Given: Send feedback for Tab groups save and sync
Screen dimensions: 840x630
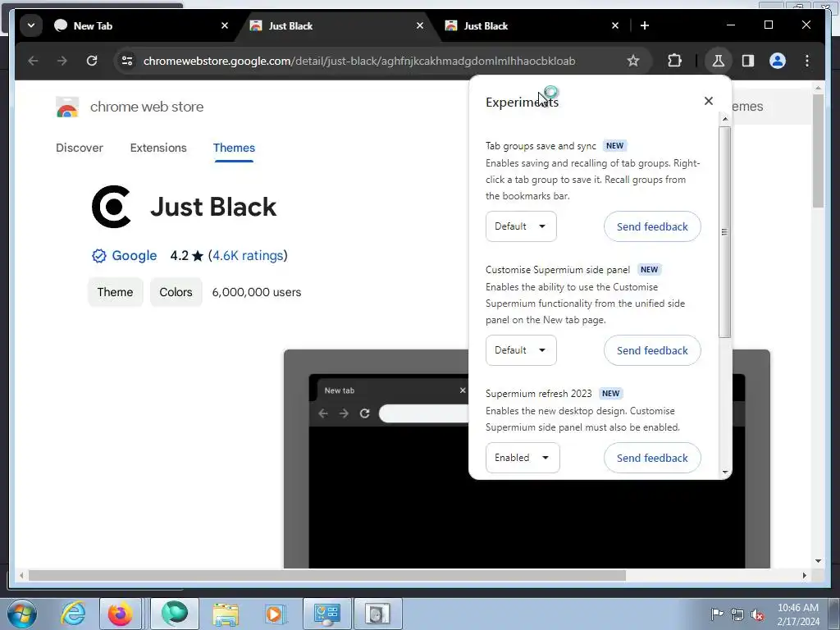Looking at the screenshot, I should [x=652, y=226].
